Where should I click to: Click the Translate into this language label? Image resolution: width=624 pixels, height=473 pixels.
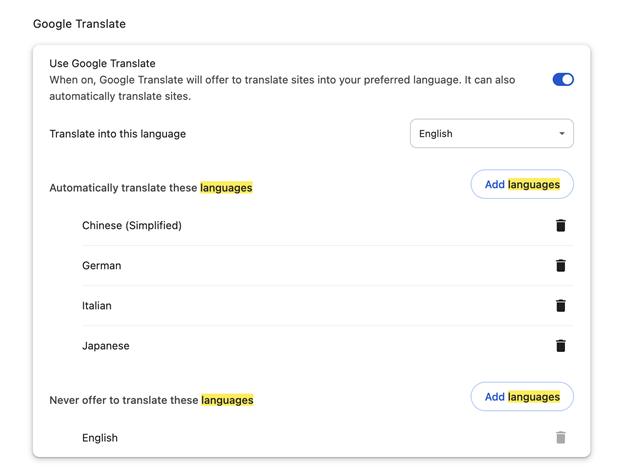pos(117,134)
